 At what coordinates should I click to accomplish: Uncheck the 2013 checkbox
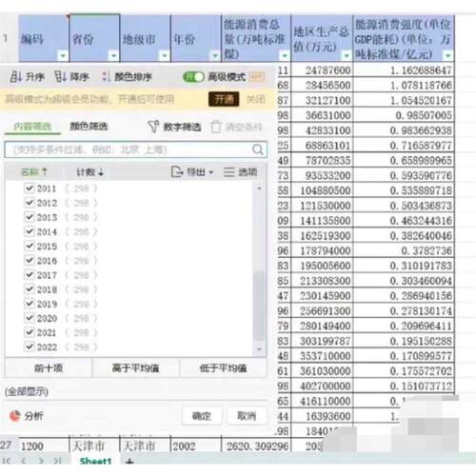[30, 217]
